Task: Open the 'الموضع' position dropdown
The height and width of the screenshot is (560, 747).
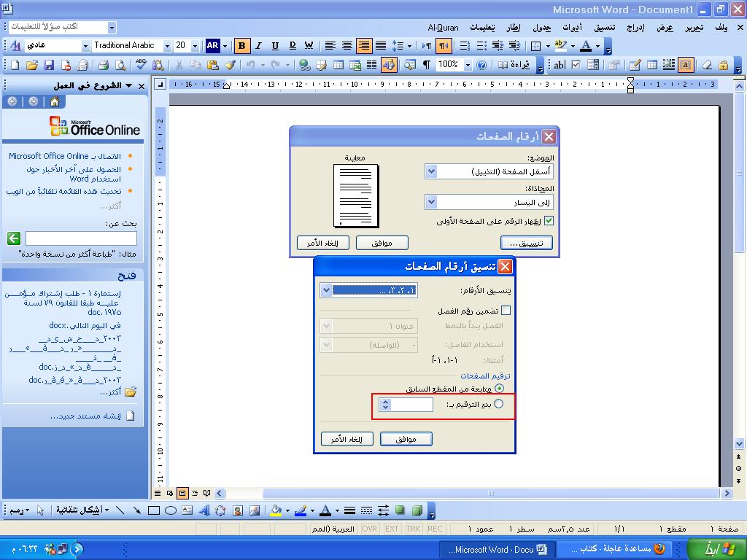Action: coord(431,171)
